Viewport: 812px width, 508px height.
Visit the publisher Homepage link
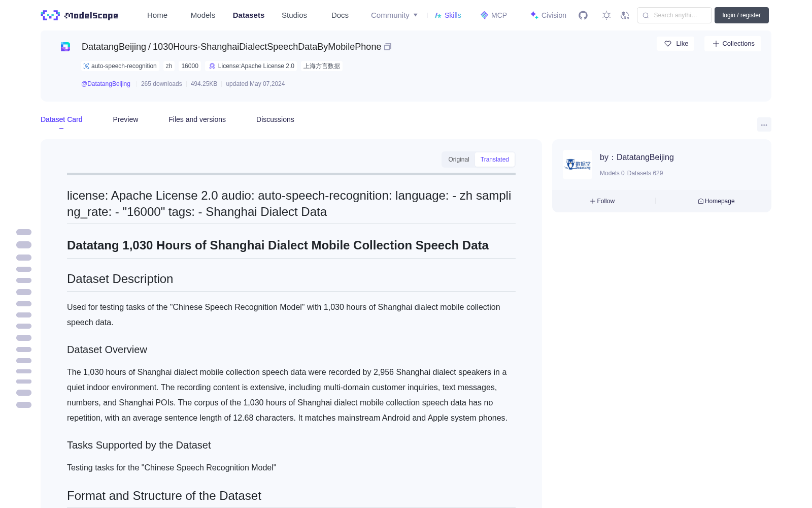point(716,201)
